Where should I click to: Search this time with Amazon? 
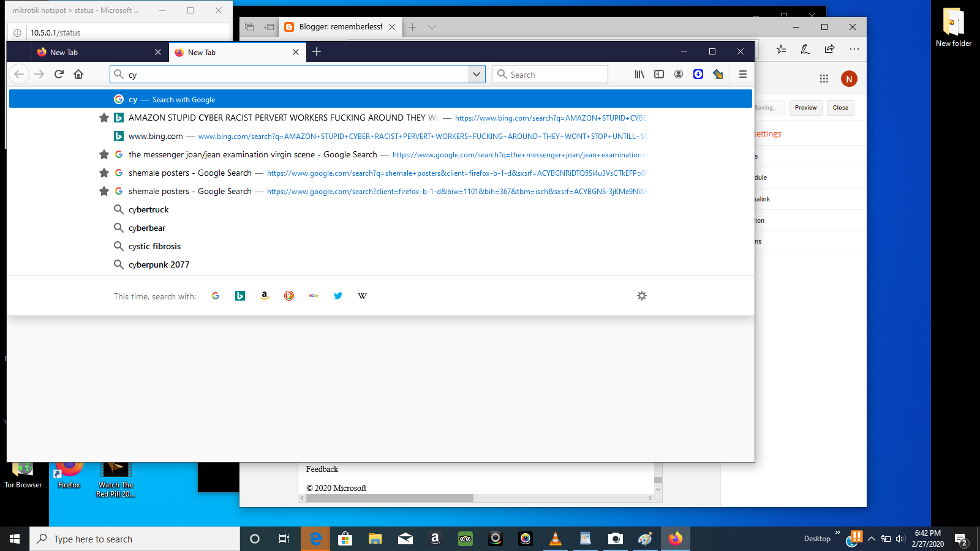pos(265,296)
